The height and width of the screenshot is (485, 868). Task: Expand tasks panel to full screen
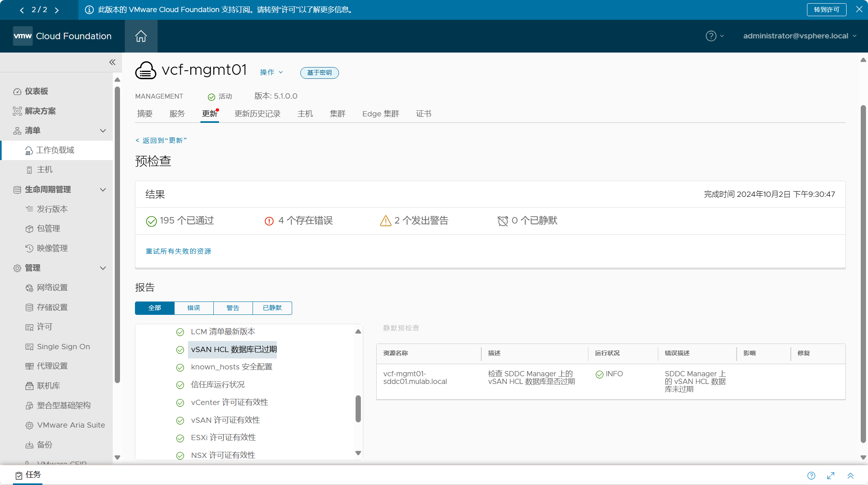coord(831,476)
